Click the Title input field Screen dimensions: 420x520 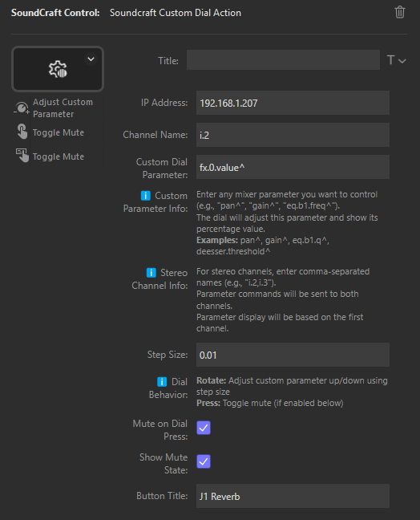click(x=283, y=60)
